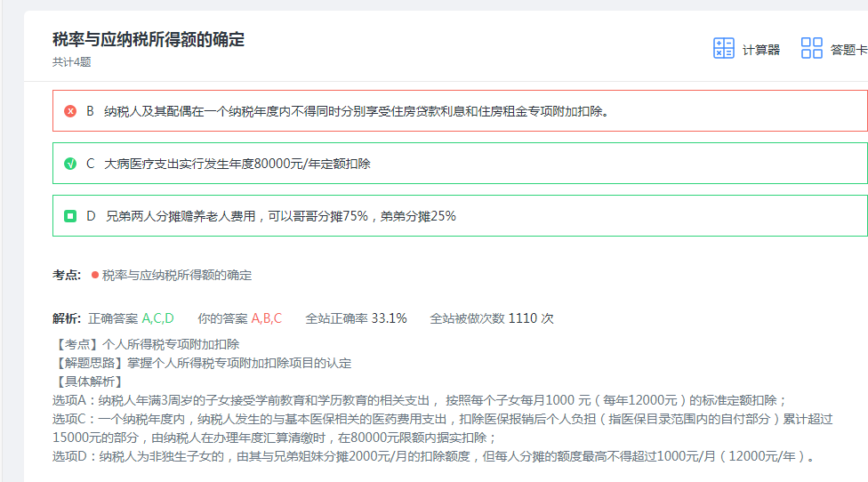
Task: Select option C text about 大病医疗支出
Action: (237, 164)
